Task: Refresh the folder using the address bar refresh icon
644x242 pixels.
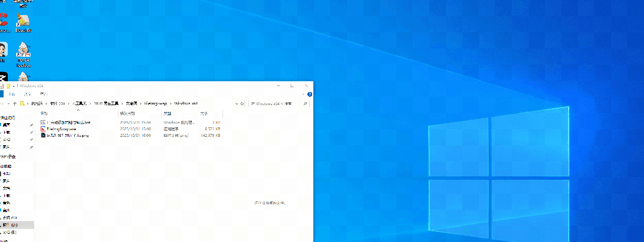Action: [240, 103]
